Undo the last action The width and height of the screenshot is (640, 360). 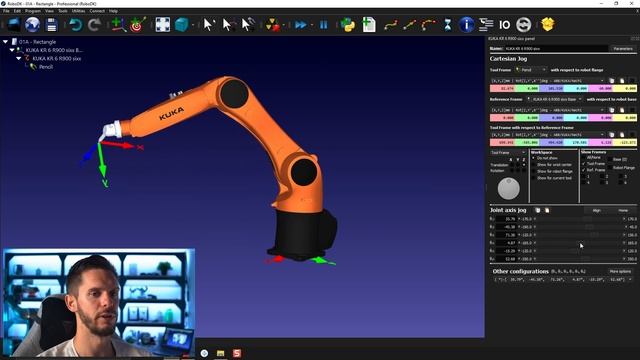point(76,25)
